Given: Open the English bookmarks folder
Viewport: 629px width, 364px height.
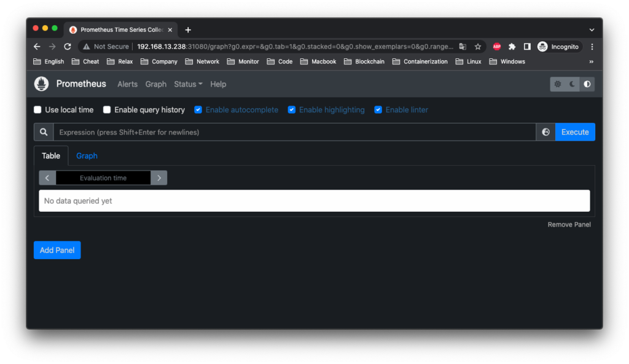Looking at the screenshot, I should click(x=49, y=61).
